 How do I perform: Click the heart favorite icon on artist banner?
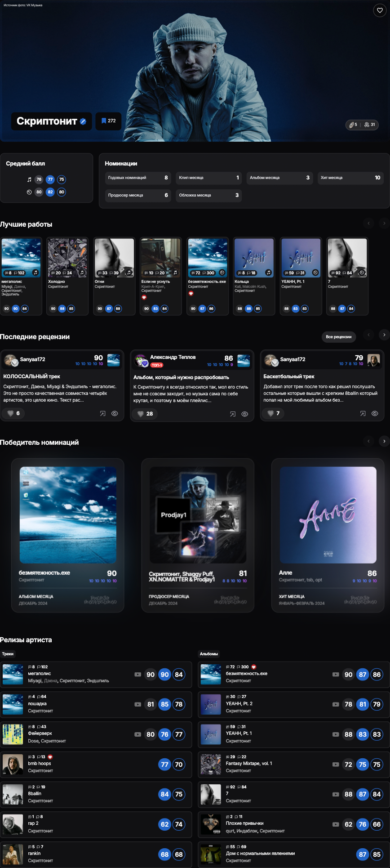(x=380, y=10)
